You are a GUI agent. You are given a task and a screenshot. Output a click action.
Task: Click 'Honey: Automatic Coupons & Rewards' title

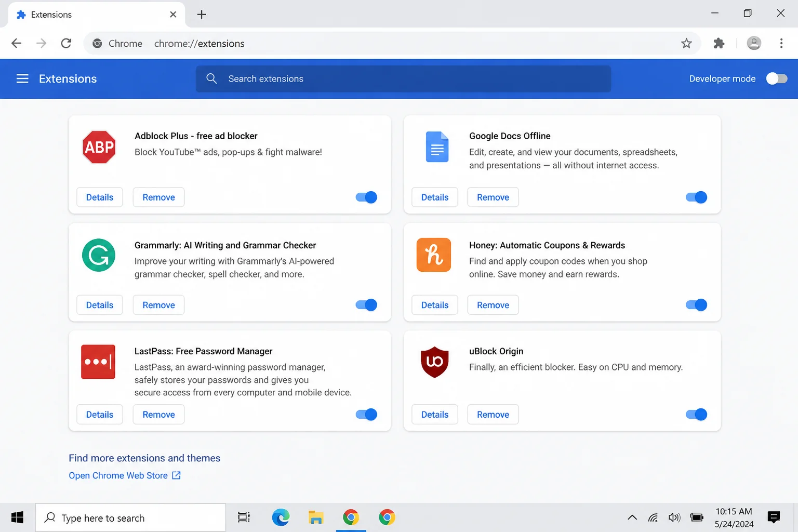[547, 245]
